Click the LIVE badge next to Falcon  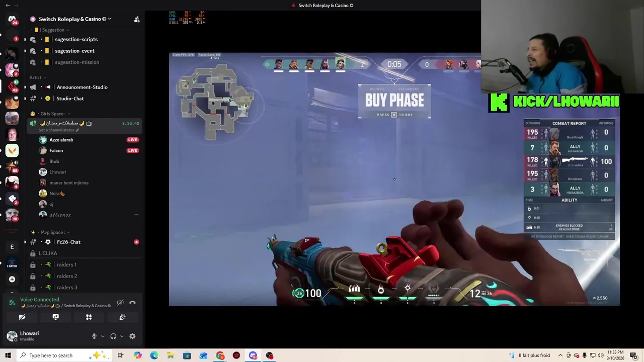tap(133, 150)
